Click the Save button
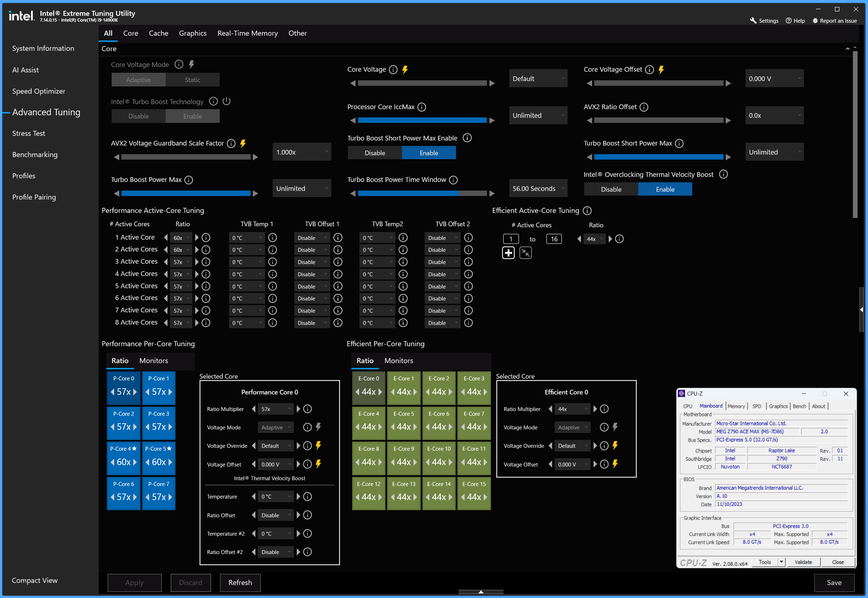868x598 pixels. [x=834, y=583]
